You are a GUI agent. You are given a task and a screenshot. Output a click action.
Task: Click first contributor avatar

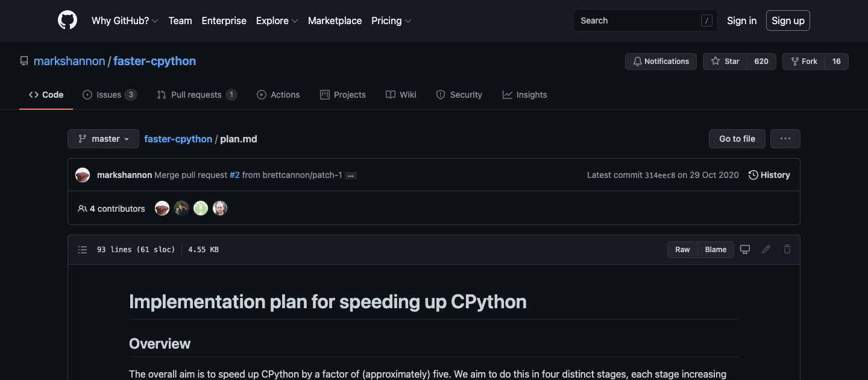(162, 209)
